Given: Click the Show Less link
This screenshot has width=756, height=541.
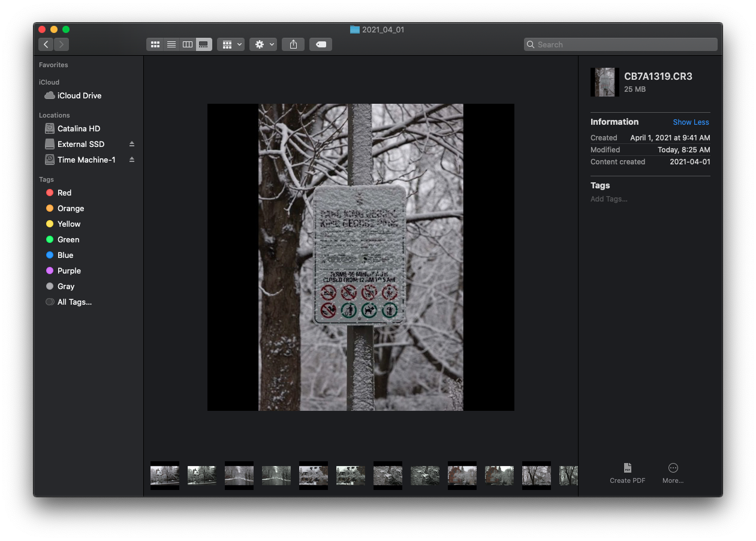Looking at the screenshot, I should pyautogui.click(x=691, y=122).
